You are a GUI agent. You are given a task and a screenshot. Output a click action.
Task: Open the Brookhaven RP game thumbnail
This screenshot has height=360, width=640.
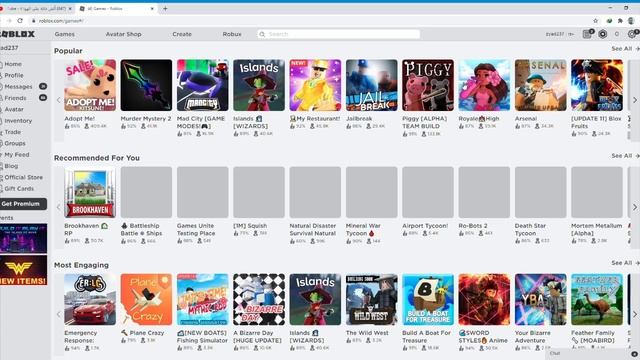(90, 192)
